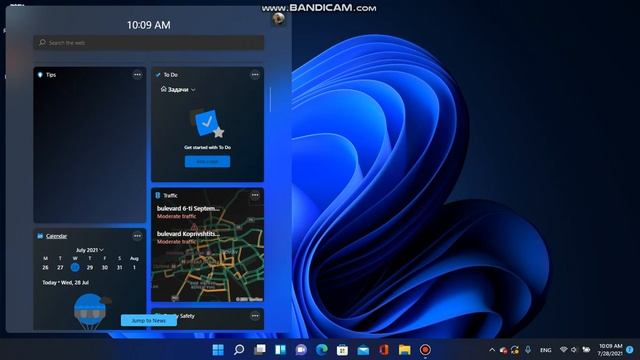Viewport: 640px width, 360px height.
Task: Click the Calendar widget header icon
Action: pyautogui.click(x=40, y=236)
